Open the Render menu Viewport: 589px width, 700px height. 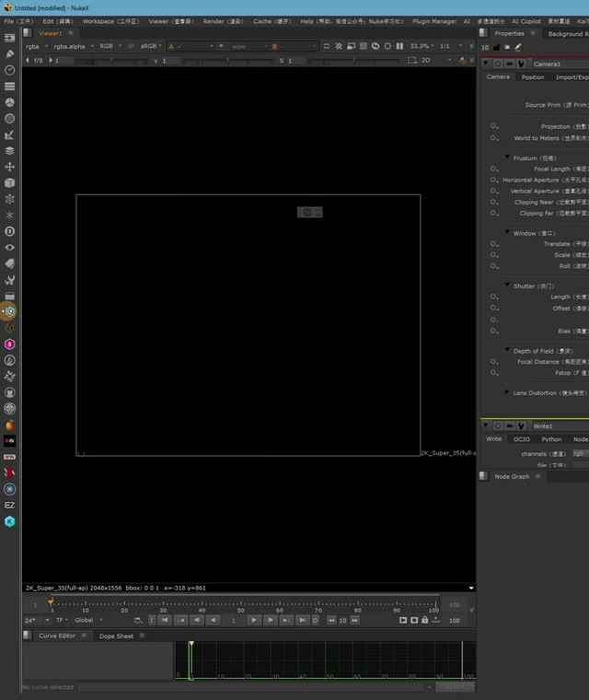click(223, 21)
